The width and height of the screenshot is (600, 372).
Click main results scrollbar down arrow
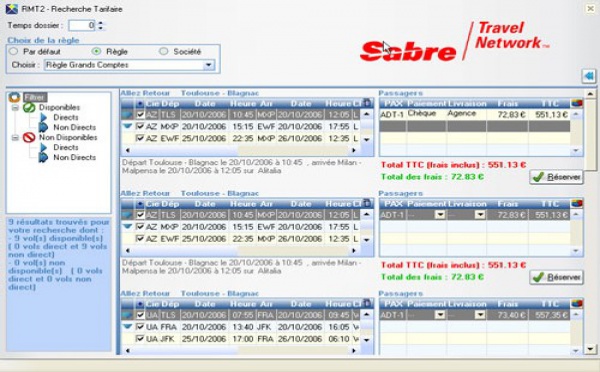coord(590,349)
